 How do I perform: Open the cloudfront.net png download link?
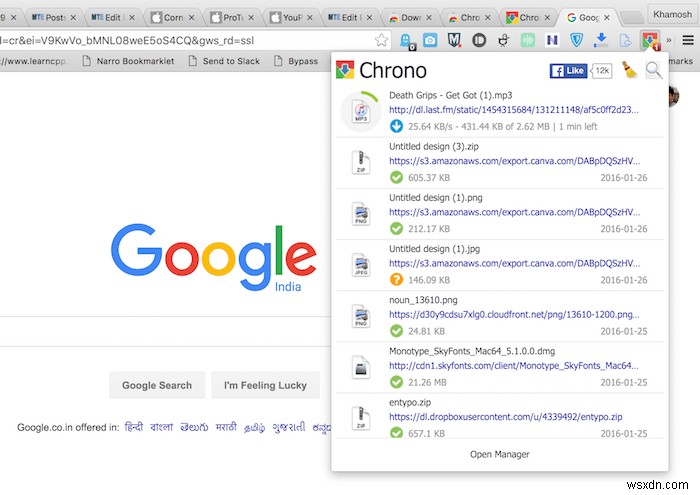point(514,315)
